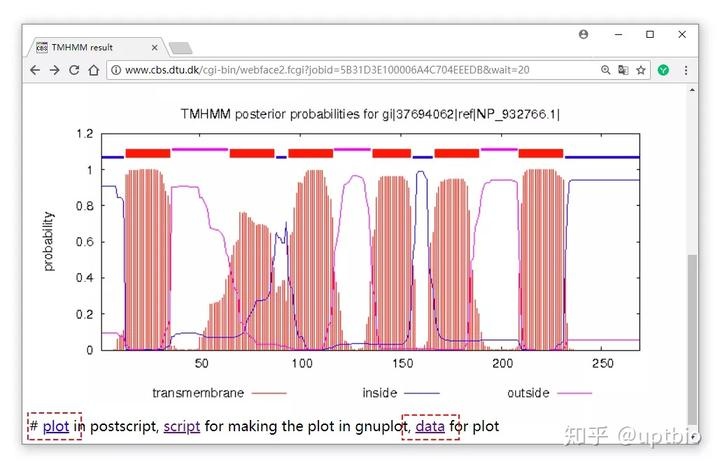Open the plot in postscript link
The width and height of the screenshot is (720, 469).
point(56,427)
